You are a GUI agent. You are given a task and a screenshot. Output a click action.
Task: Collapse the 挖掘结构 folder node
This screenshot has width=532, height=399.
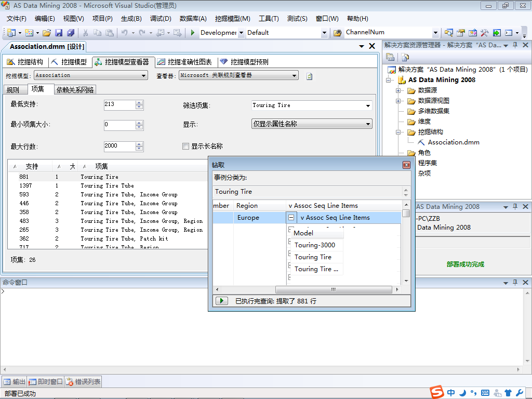[398, 132]
